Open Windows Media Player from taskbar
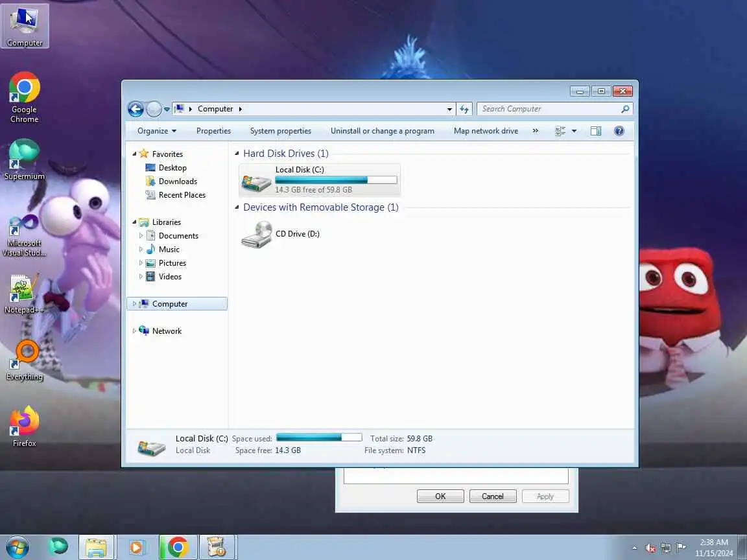 pyautogui.click(x=136, y=547)
